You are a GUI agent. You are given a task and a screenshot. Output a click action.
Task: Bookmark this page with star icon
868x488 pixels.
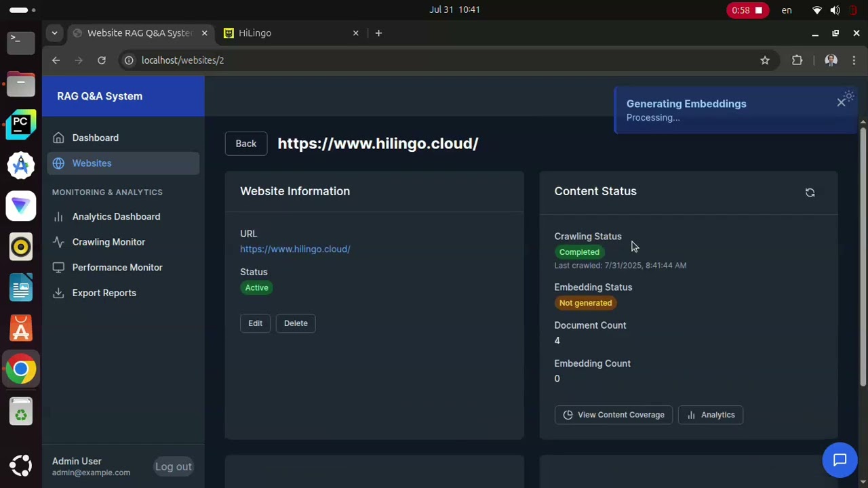(765, 60)
